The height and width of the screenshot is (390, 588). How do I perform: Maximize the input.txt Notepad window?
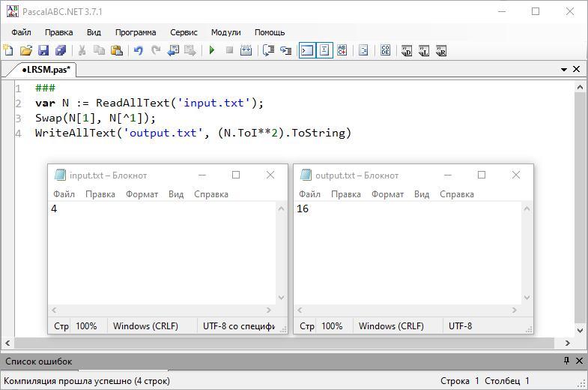pos(236,175)
